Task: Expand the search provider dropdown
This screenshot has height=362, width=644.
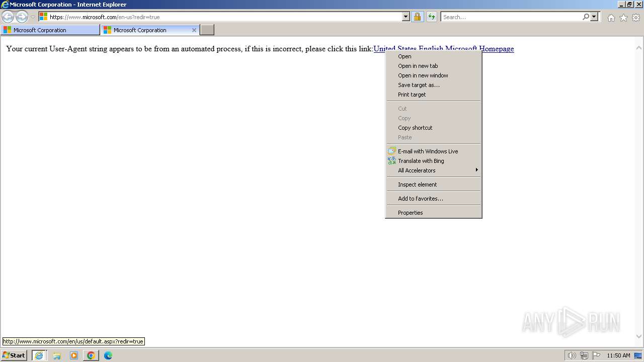Action: point(594,17)
